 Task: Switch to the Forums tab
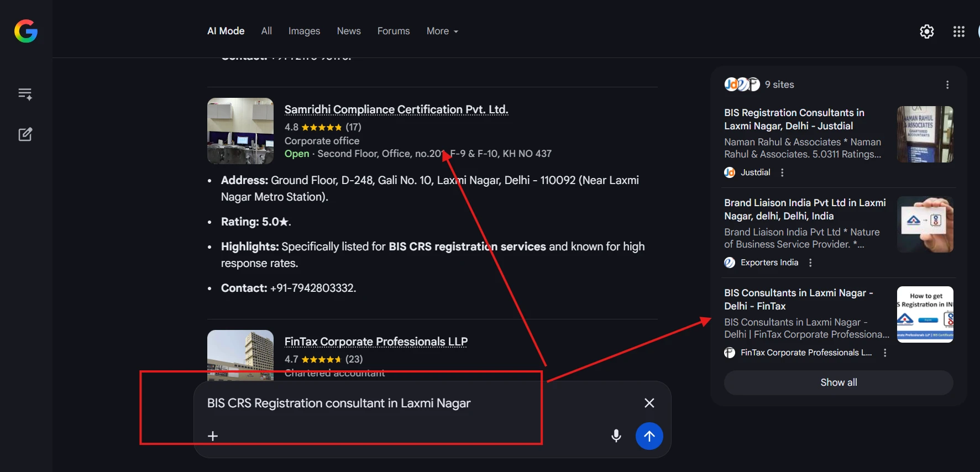394,31
